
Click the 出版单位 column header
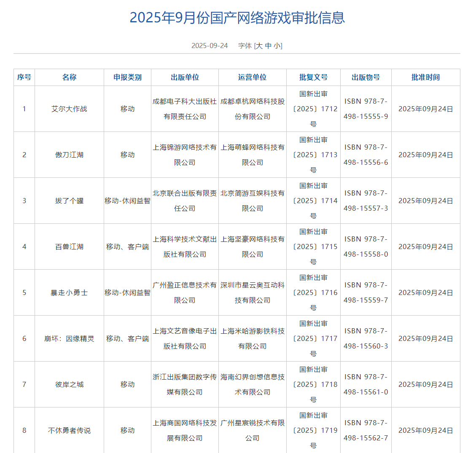tap(185, 77)
